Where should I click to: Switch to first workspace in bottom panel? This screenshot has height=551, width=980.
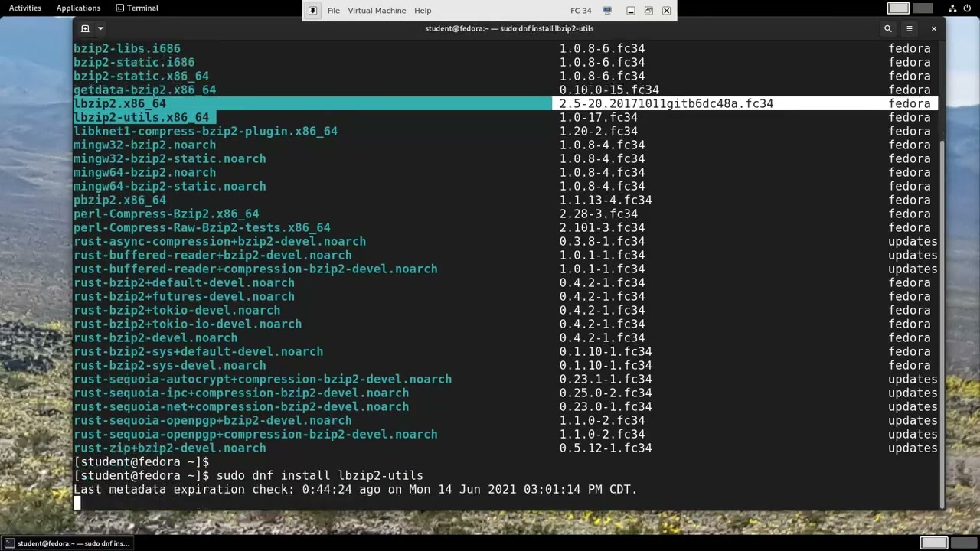click(x=933, y=543)
